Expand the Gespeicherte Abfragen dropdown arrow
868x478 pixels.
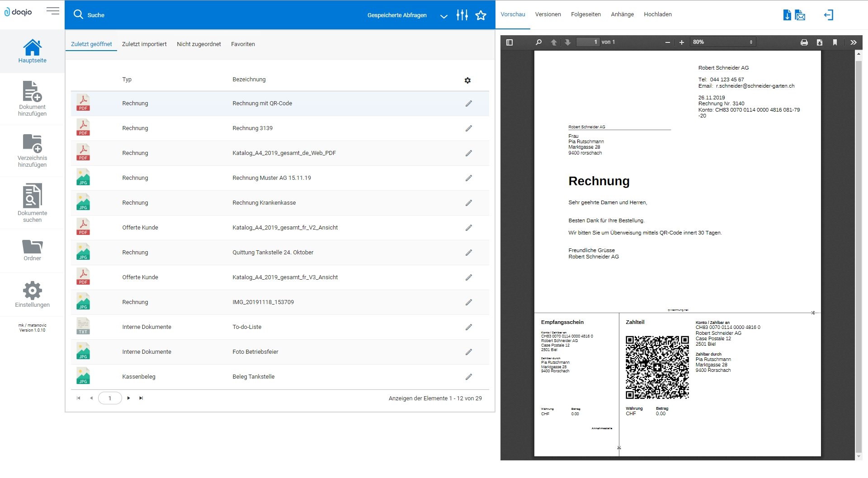coord(444,16)
